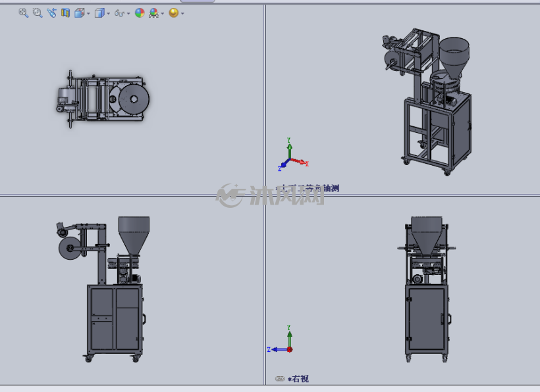
Task: Select the machine model in the top-view viewport
Action: [103, 99]
